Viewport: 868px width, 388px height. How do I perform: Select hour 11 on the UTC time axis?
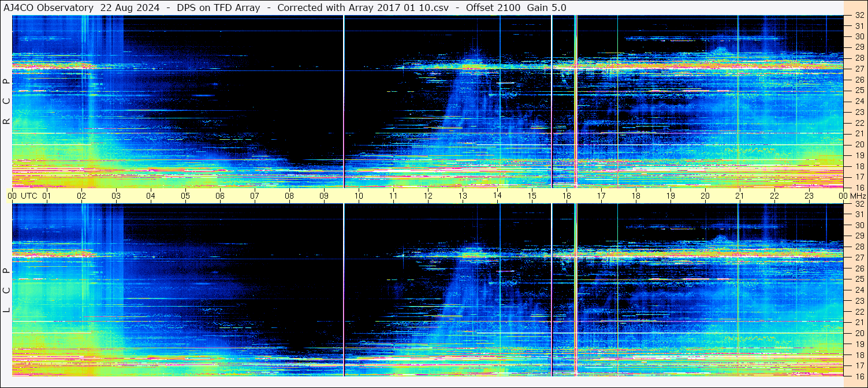[x=393, y=196]
